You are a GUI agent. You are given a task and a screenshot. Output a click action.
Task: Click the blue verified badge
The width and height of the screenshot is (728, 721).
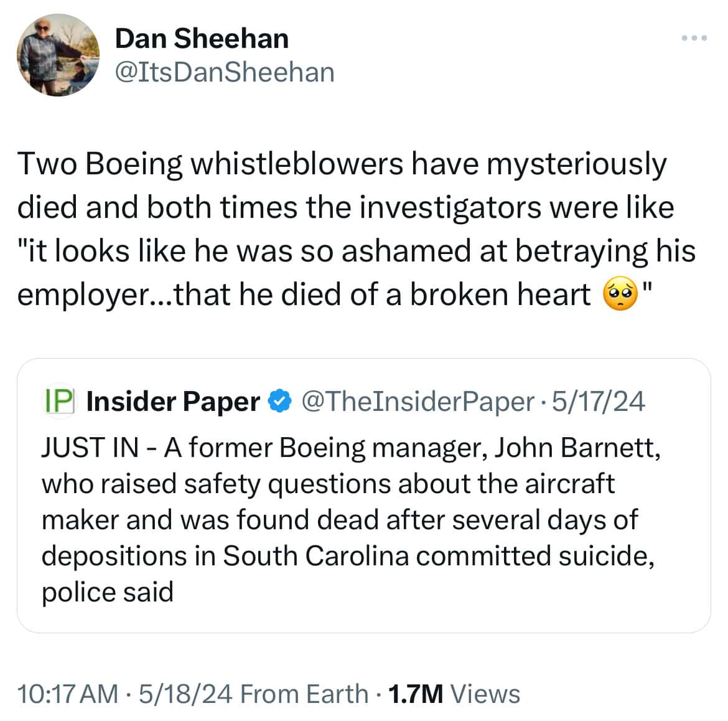(x=280, y=402)
